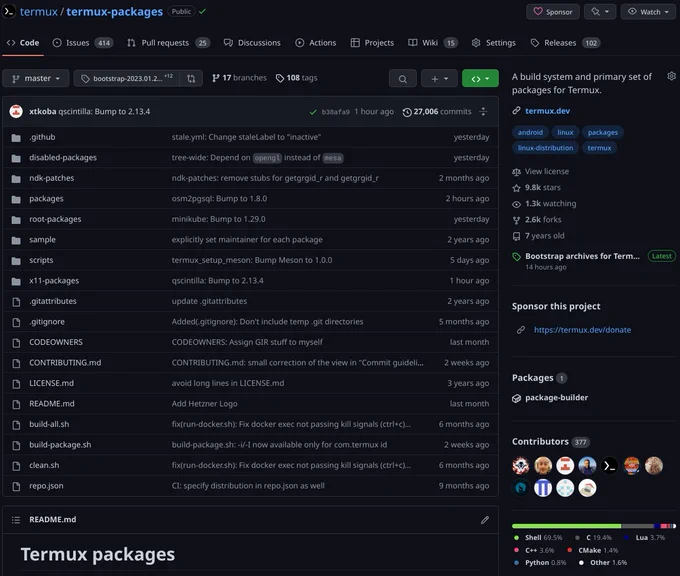Click the scales icon beside View license
This screenshot has height=576, width=680.
(x=516, y=172)
